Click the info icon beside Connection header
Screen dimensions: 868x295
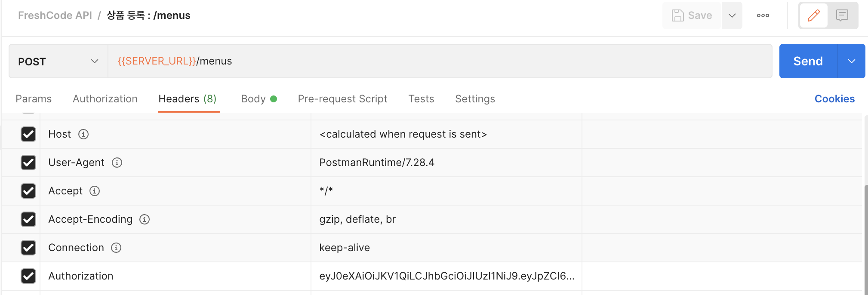coord(116,248)
